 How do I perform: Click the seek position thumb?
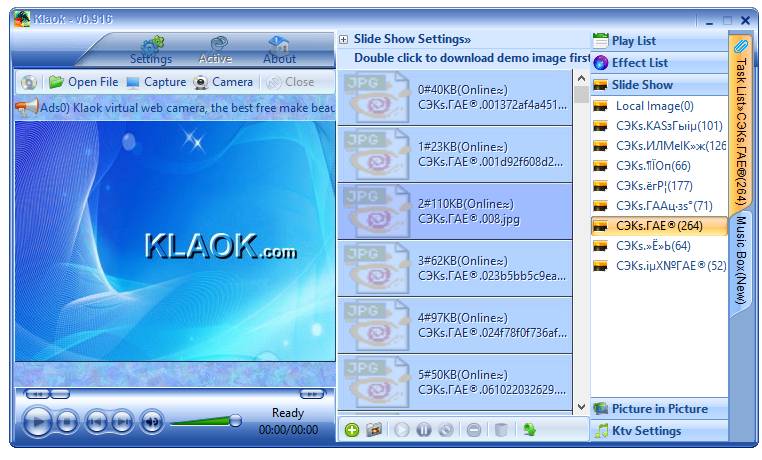[x=60, y=394]
